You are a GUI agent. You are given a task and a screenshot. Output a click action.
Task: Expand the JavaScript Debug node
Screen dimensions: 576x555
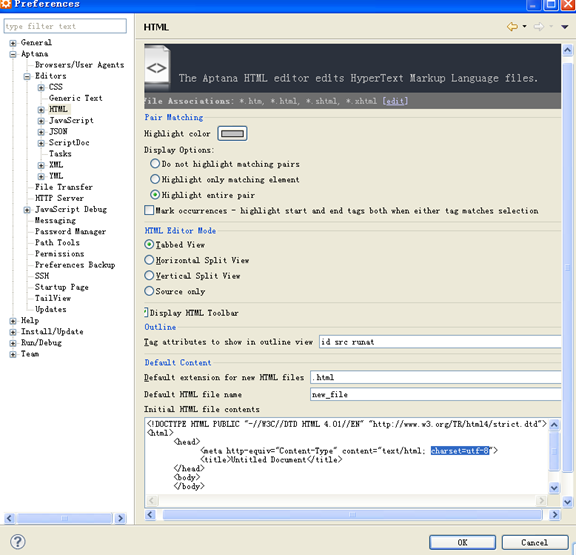tap(27, 210)
